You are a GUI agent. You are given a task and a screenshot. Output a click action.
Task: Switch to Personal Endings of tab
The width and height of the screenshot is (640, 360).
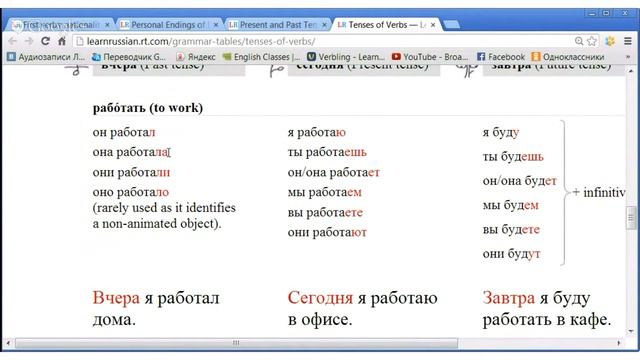169,25
